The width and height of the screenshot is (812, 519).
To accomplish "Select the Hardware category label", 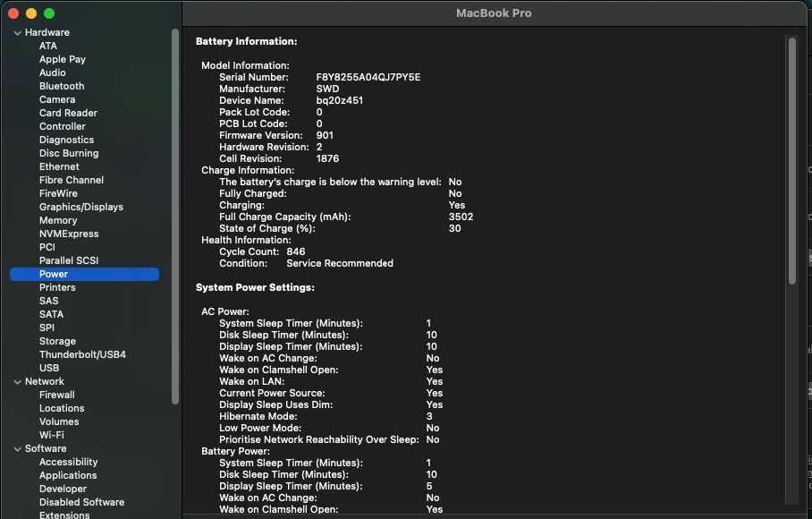I will click(47, 32).
